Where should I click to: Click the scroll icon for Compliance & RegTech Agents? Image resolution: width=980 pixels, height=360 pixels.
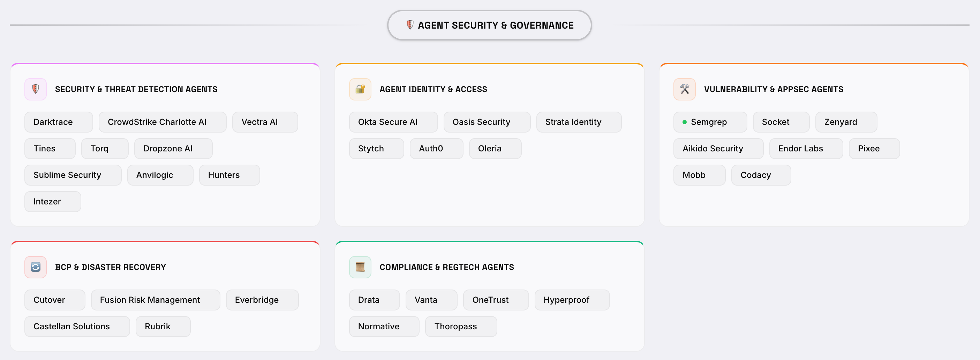360,267
